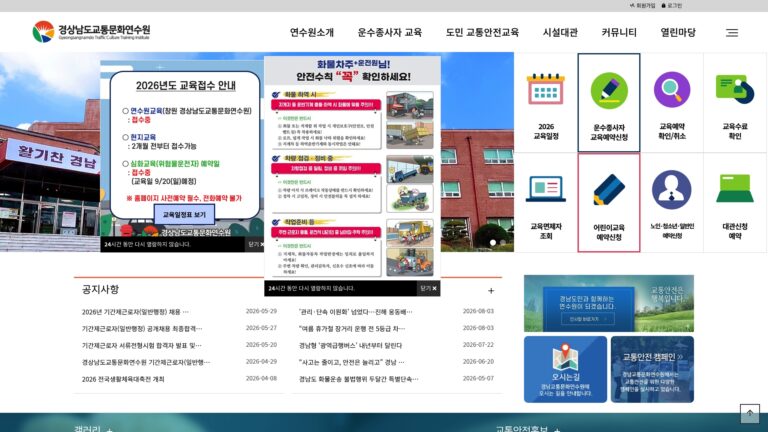Click 24시간 동안 다시 열람하지 않습니다 on left popup
The image size is (768, 432).
147,244
